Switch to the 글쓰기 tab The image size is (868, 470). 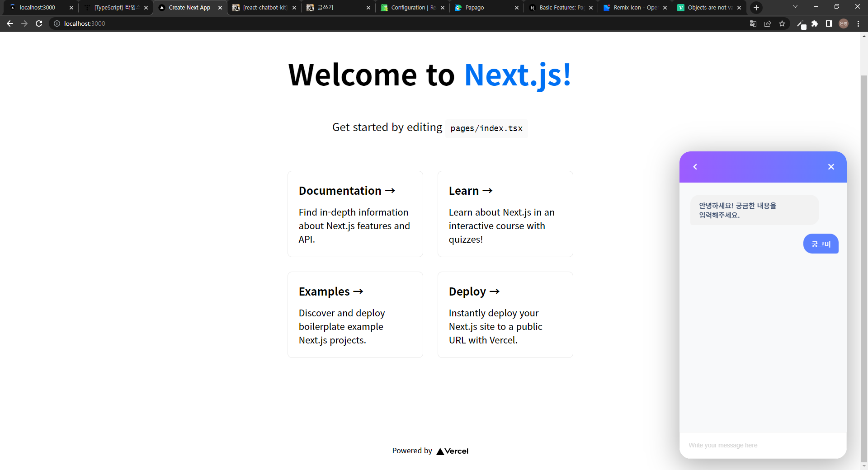click(x=338, y=8)
